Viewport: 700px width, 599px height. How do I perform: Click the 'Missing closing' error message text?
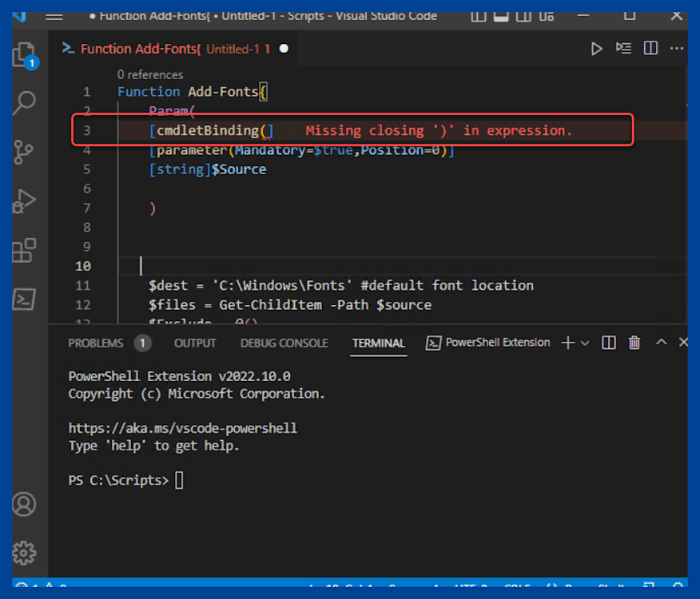coord(439,130)
